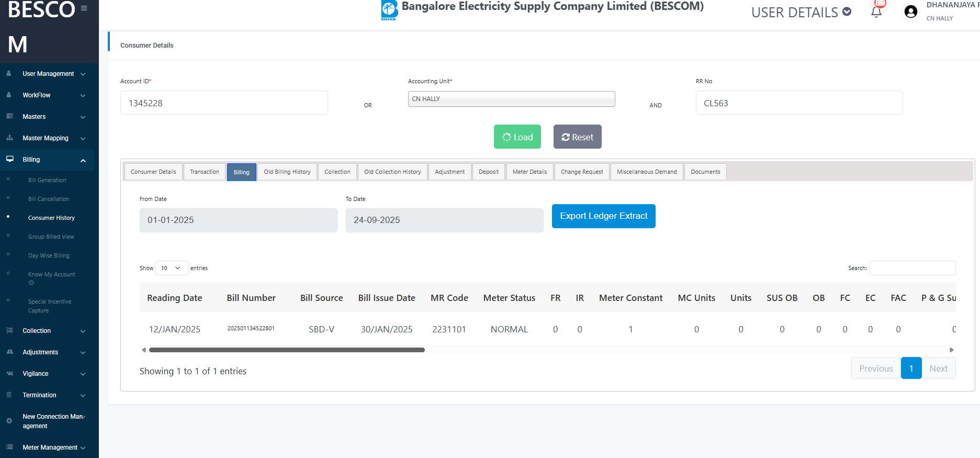Click the BESCOM logo in the header
The image size is (980, 458).
pyautogui.click(x=389, y=10)
